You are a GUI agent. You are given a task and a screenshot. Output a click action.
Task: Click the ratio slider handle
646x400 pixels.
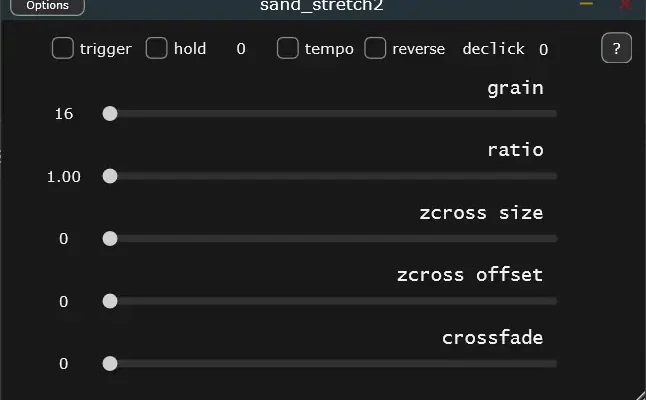click(110, 176)
